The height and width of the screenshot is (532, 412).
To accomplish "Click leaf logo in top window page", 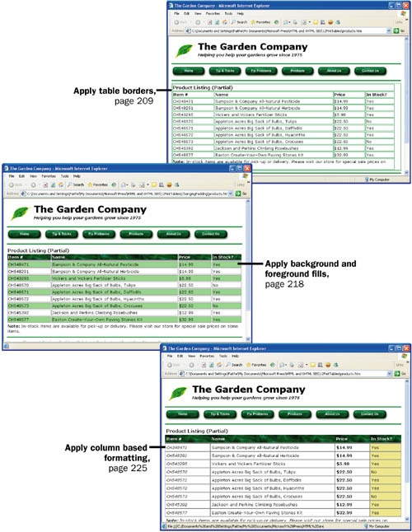I will pyautogui.click(x=185, y=50).
